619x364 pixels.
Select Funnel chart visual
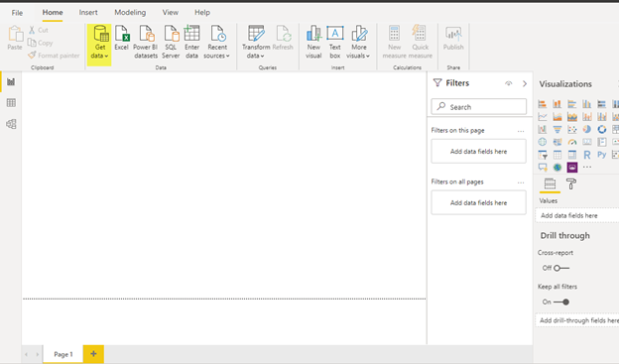pyautogui.click(x=557, y=130)
